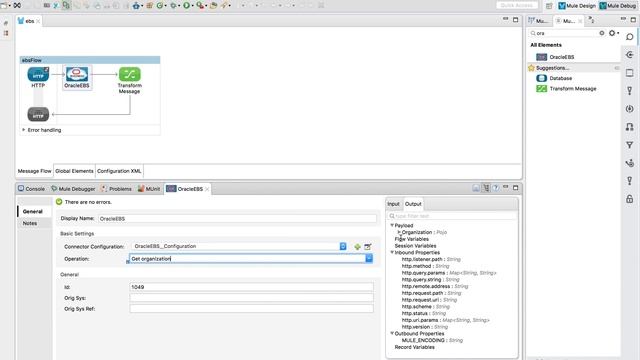Click the Orig Sys Ref input field

point(251,309)
